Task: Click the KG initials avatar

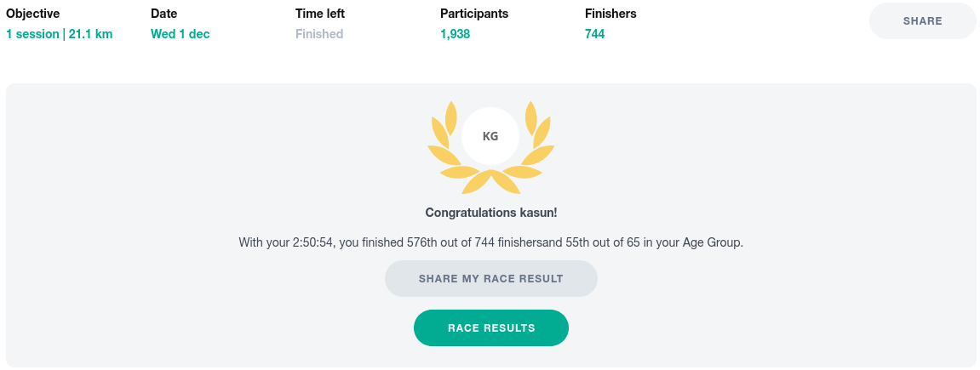Action: pyautogui.click(x=490, y=136)
